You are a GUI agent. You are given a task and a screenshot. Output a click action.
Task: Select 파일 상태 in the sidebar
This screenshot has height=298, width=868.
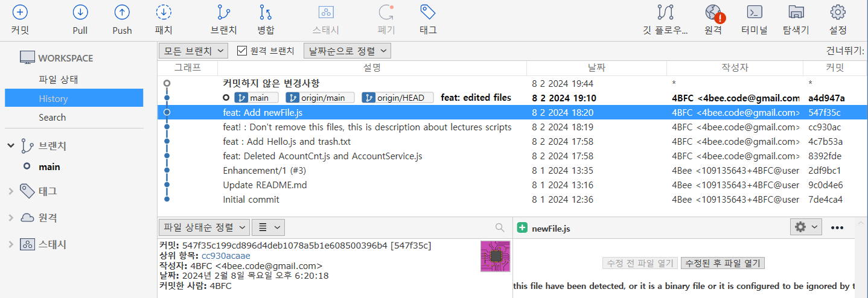[59, 79]
